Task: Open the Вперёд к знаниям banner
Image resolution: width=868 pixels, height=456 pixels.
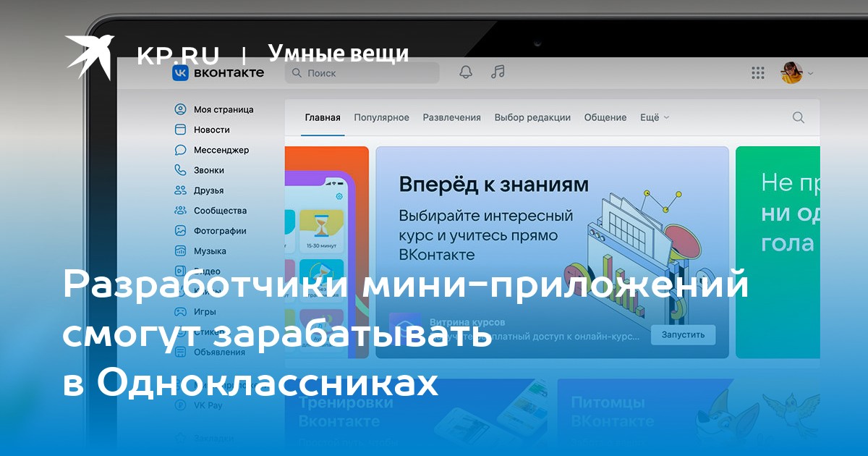Action: click(x=552, y=252)
